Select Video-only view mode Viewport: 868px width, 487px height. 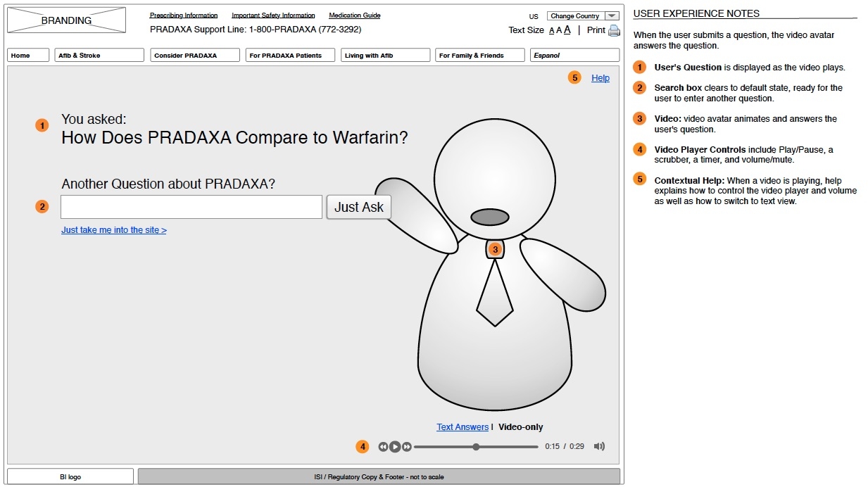[520, 427]
